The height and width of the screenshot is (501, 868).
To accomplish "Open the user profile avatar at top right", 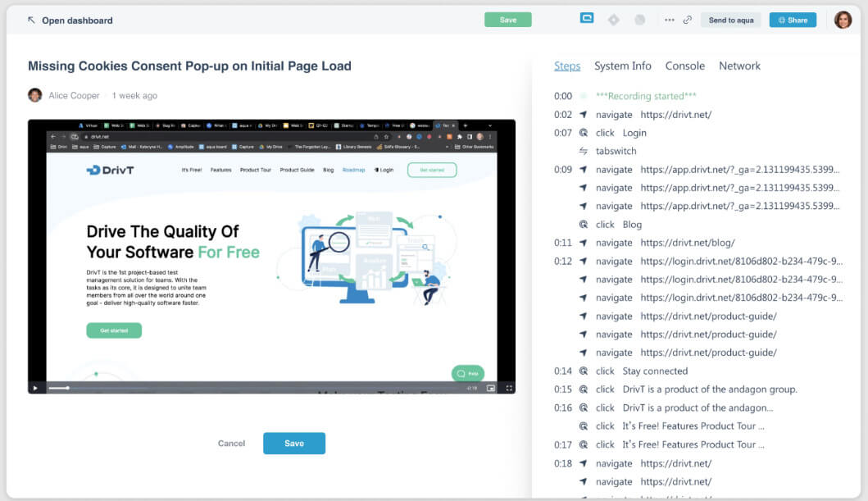I will (x=843, y=20).
